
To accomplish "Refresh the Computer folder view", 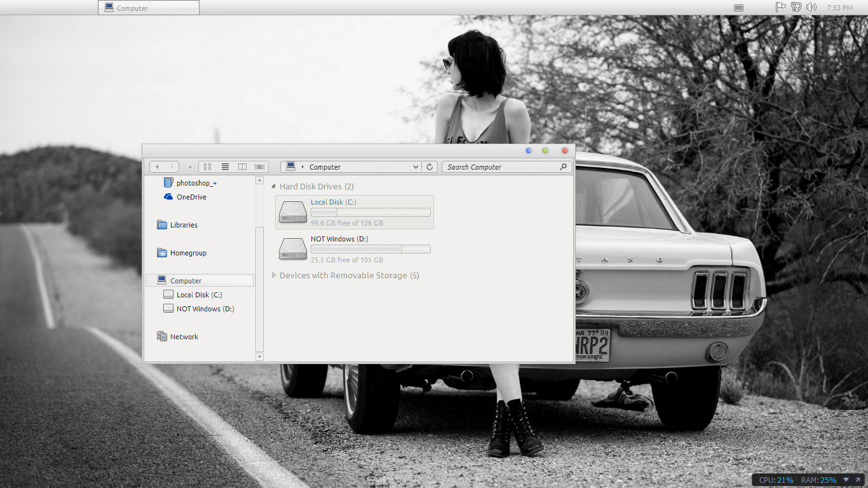I will click(430, 167).
